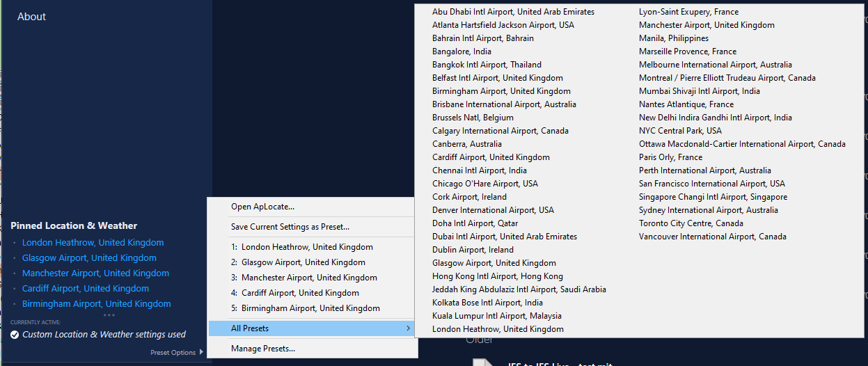The height and width of the screenshot is (366, 868).
Task: Select Manage Presets menu entry
Action: pos(262,349)
